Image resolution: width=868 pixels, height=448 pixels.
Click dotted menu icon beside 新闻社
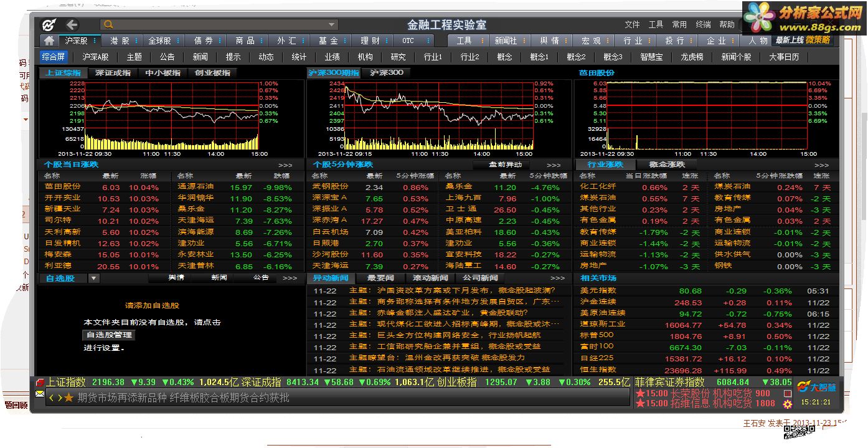524,41
